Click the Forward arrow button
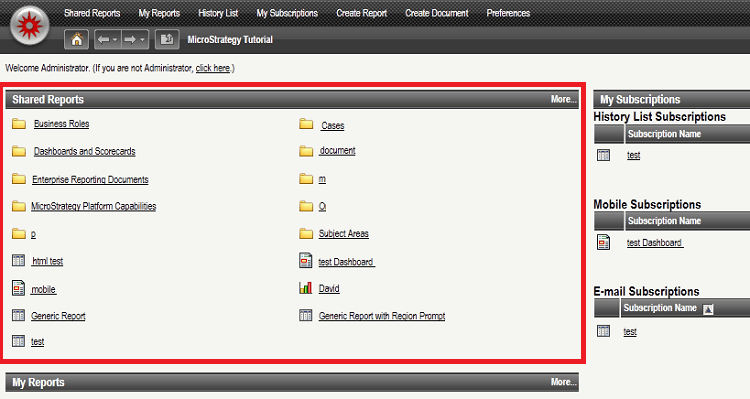Screen dimensions: 750x399 [x=130, y=39]
